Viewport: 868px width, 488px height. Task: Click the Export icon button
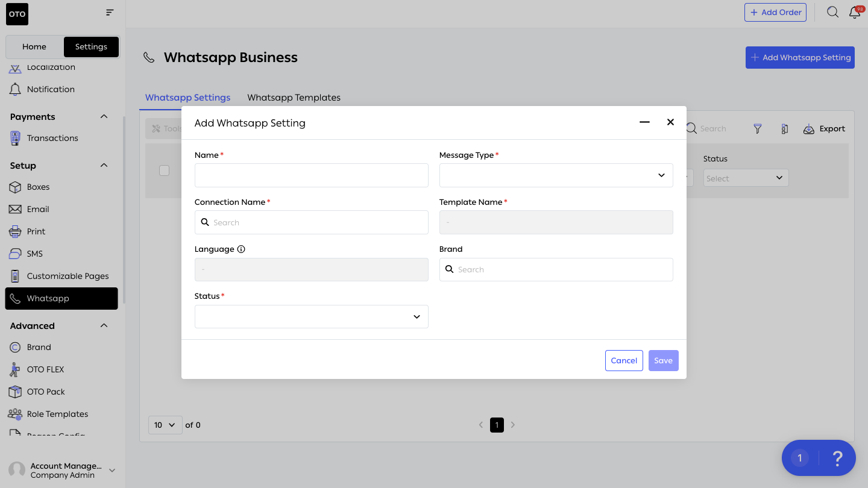tap(824, 129)
